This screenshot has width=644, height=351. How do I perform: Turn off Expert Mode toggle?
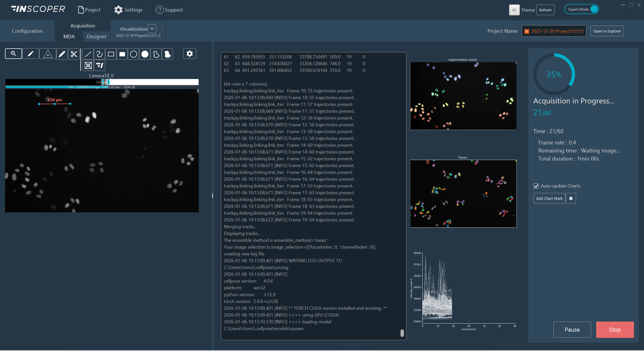point(581,9)
